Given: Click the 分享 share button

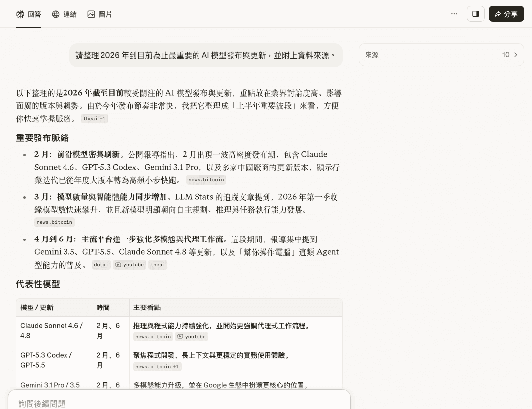Looking at the screenshot, I should pyautogui.click(x=506, y=14).
